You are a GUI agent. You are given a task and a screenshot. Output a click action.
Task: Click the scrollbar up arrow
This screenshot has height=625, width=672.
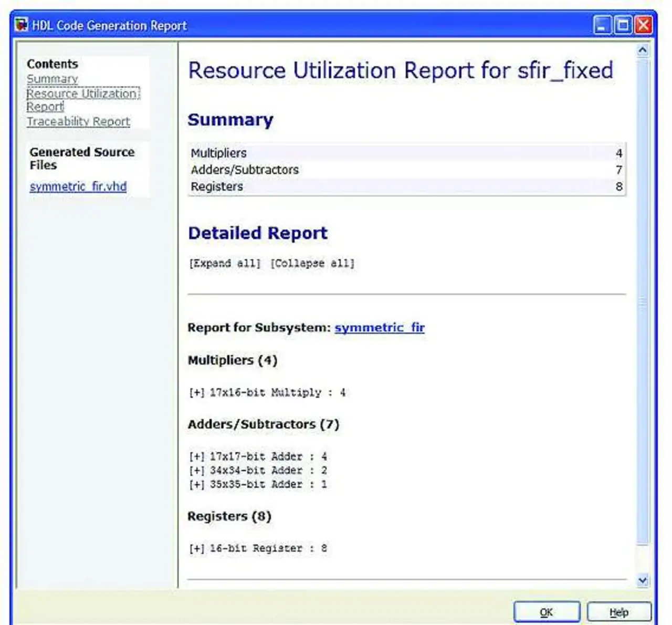643,50
